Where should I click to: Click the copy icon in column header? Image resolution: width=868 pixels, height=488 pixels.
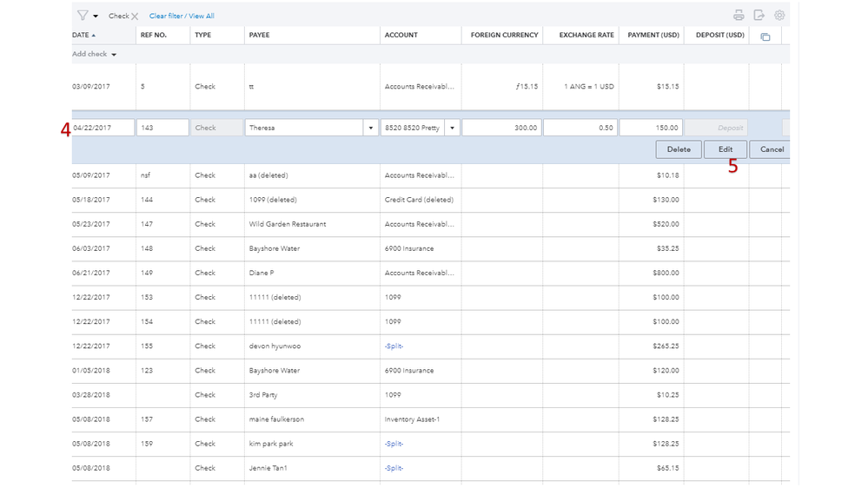(x=765, y=36)
